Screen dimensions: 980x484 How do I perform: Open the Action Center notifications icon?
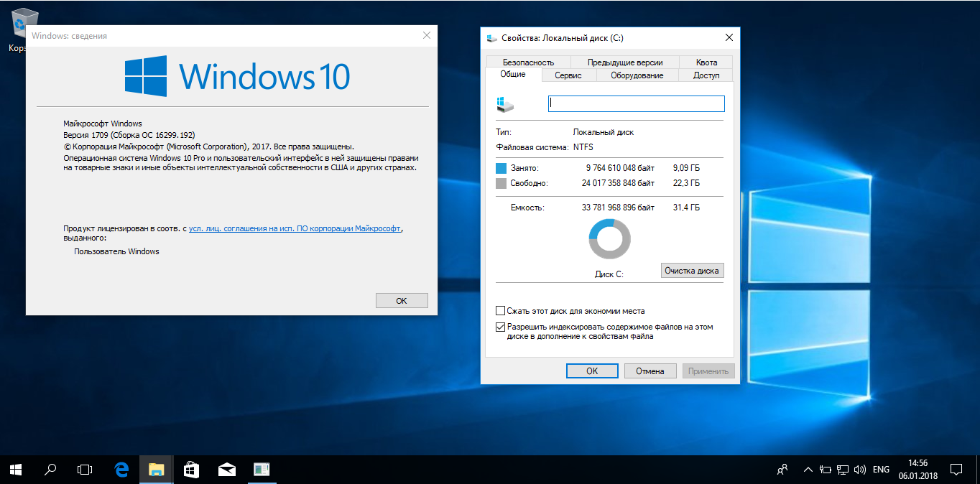point(956,470)
